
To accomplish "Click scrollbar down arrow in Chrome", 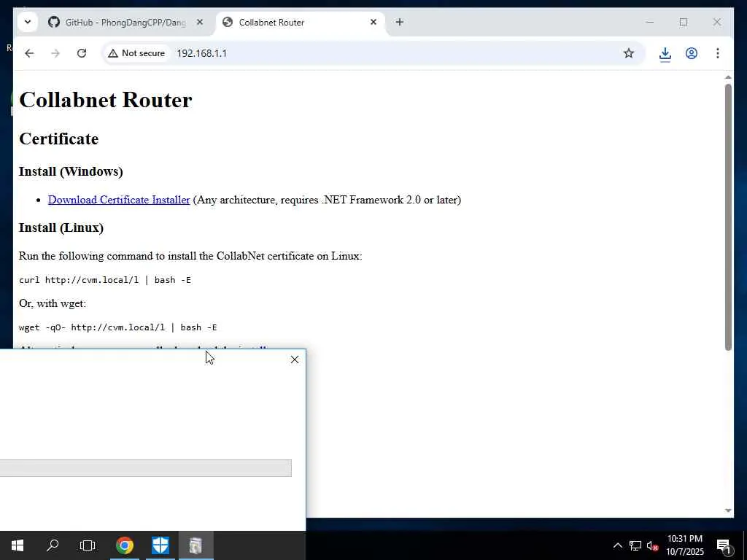I will click(x=728, y=510).
